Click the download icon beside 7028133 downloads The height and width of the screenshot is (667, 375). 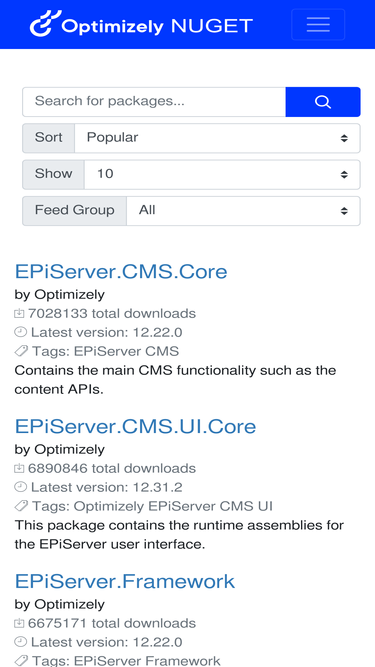19,314
